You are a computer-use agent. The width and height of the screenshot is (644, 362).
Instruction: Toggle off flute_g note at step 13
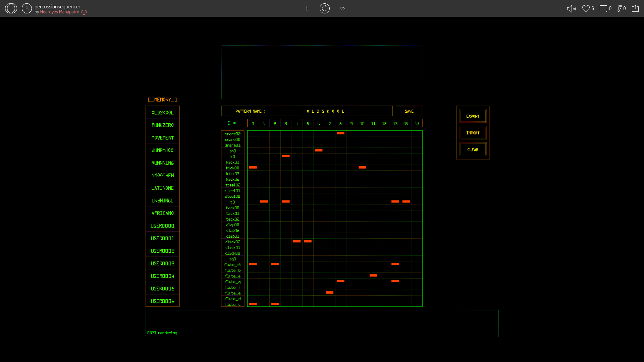(x=395, y=281)
